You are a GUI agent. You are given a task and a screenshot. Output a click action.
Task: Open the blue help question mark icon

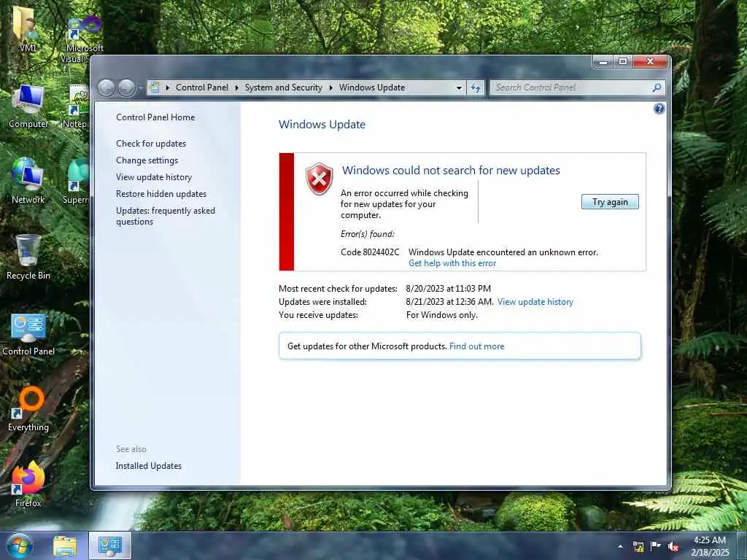click(659, 109)
